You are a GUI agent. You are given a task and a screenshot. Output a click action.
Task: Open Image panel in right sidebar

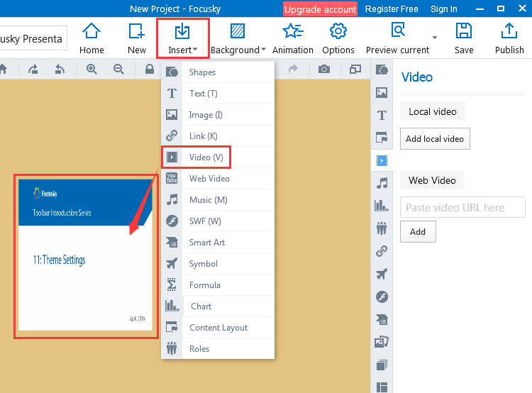382,93
